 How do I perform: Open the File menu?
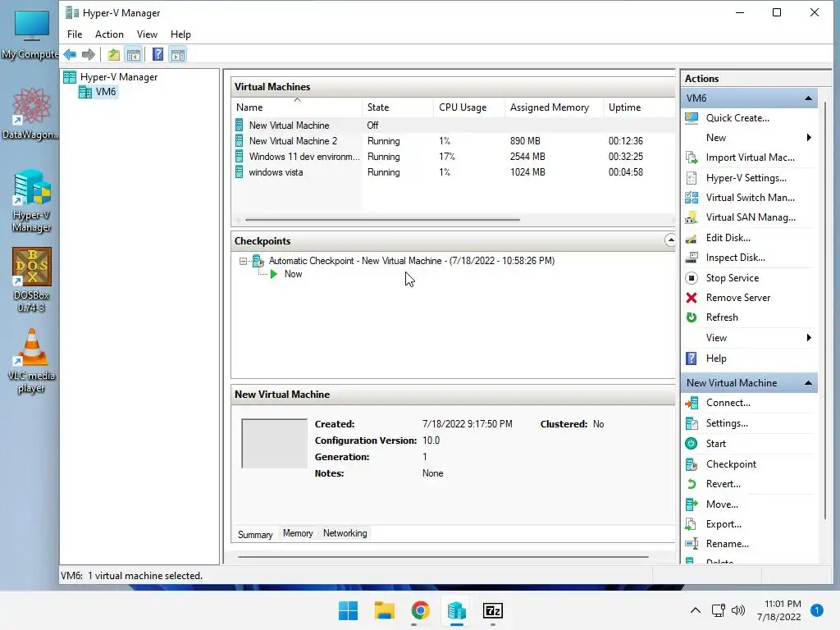tap(75, 34)
